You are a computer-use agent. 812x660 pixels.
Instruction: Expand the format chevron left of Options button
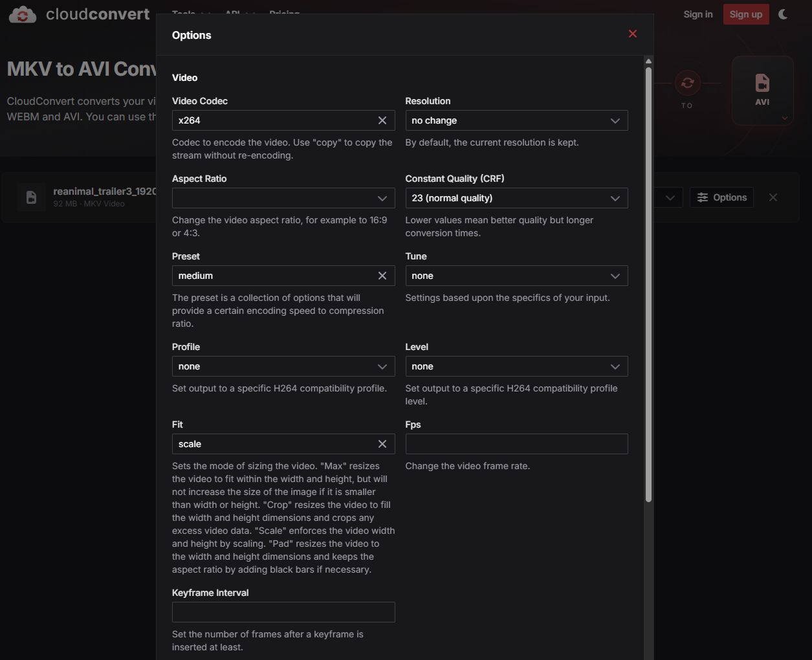click(670, 197)
